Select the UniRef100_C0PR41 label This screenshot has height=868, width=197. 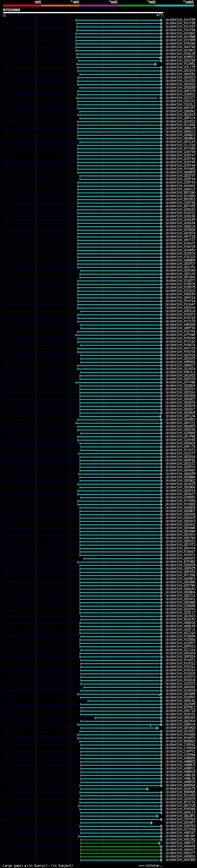tap(180, 745)
